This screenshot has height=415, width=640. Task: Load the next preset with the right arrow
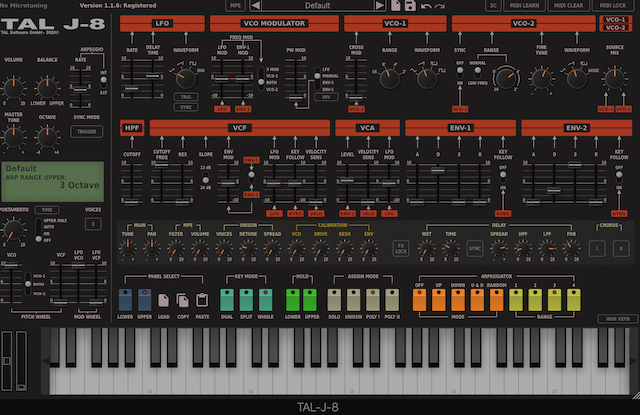coord(380,6)
